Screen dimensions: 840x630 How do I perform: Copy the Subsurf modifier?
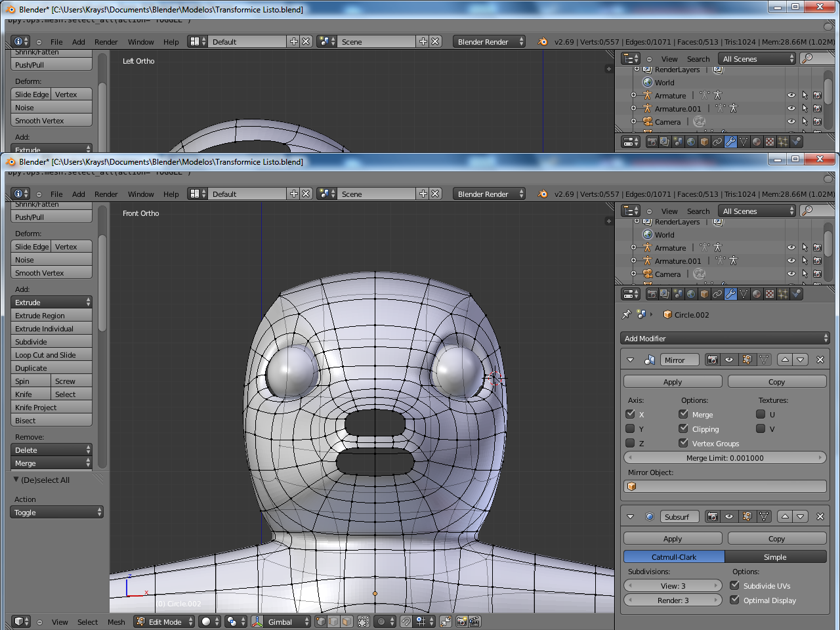[x=777, y=538]
